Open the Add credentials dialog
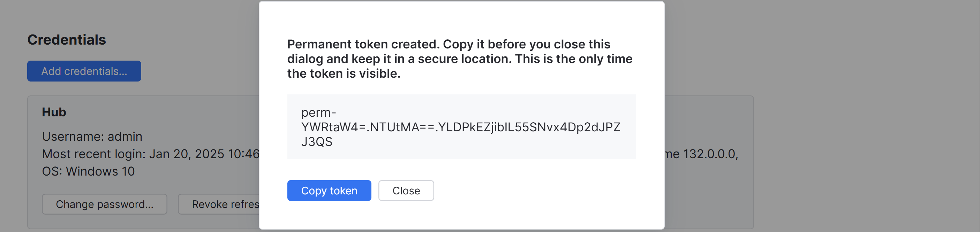The width and height of the screenshot is (980, 232). (x=84, y=71)
